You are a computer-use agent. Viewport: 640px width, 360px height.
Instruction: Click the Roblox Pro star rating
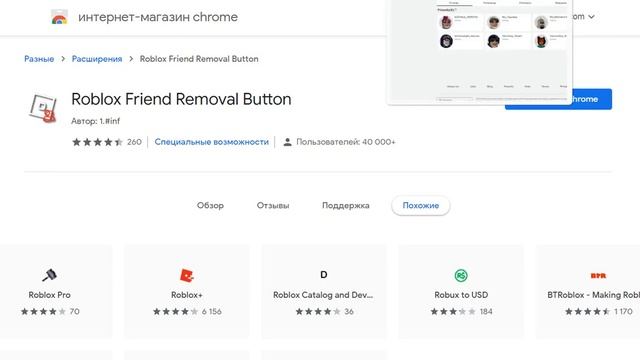pyautogui.click(x=43, y=311)
